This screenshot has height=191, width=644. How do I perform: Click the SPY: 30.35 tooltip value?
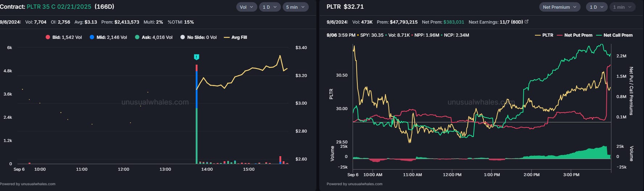[371, 35]
